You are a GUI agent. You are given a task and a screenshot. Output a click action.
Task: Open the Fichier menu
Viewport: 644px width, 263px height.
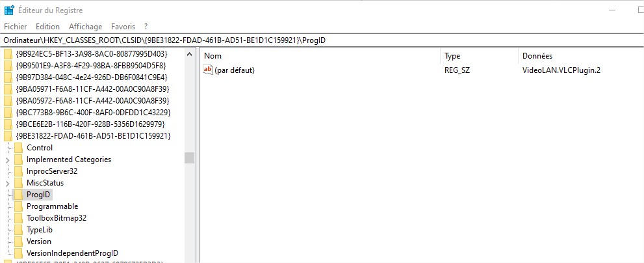click(x=15, y=27)
